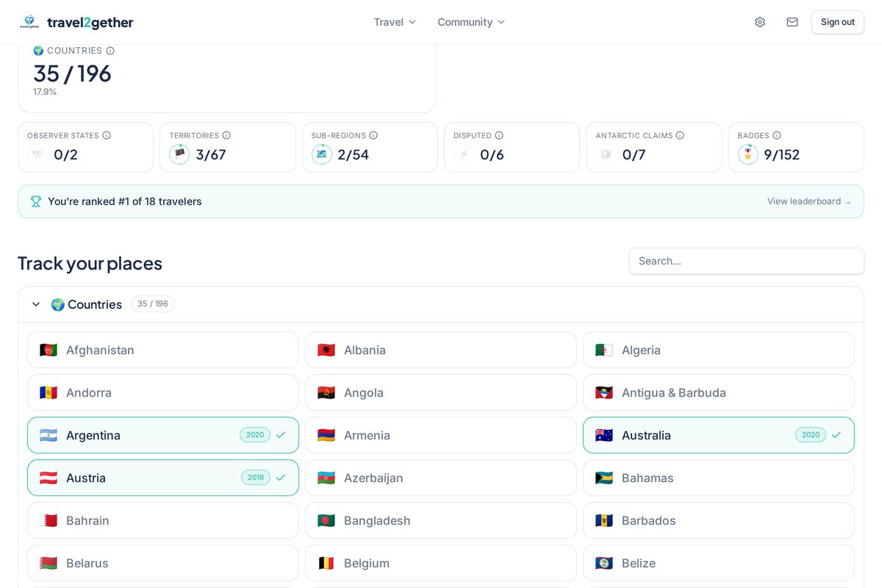882x588 pixels.
Task: Show info icon for Disputed
Action: tap(499, 135)
